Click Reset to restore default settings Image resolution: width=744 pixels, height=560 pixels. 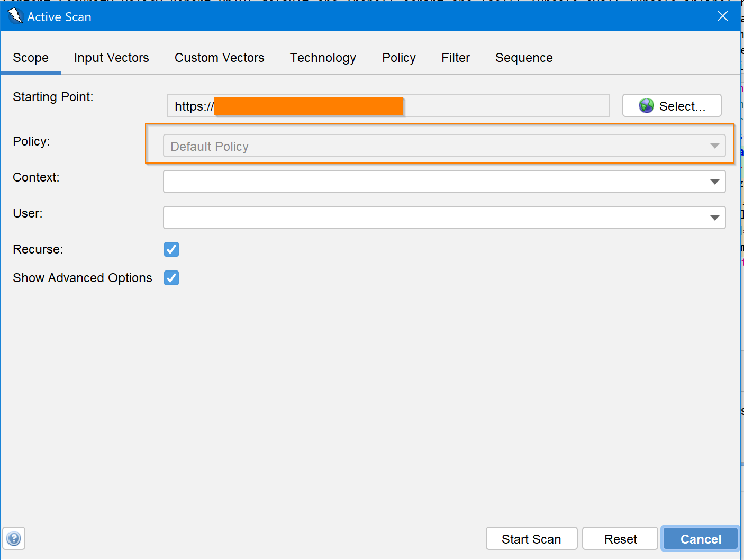coord(620,538)
